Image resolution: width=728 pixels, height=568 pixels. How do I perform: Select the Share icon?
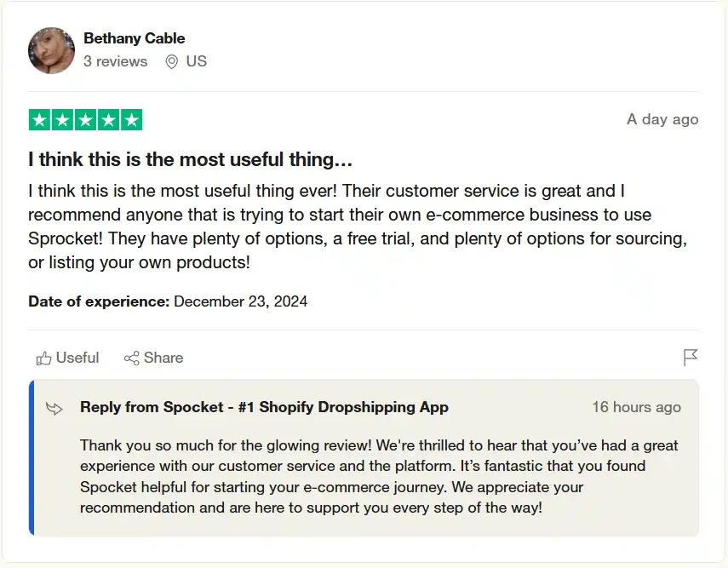pyautogui.click(x=132, y=358)
